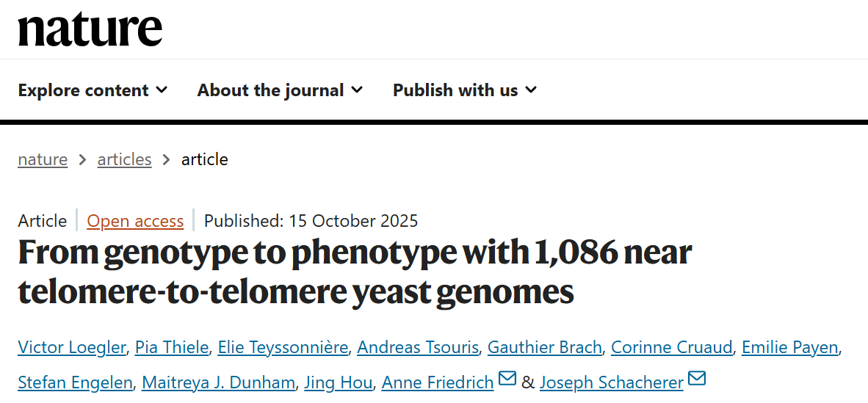Expand the Publish with us menu
868x403 pixels.
tap(464, 90)
